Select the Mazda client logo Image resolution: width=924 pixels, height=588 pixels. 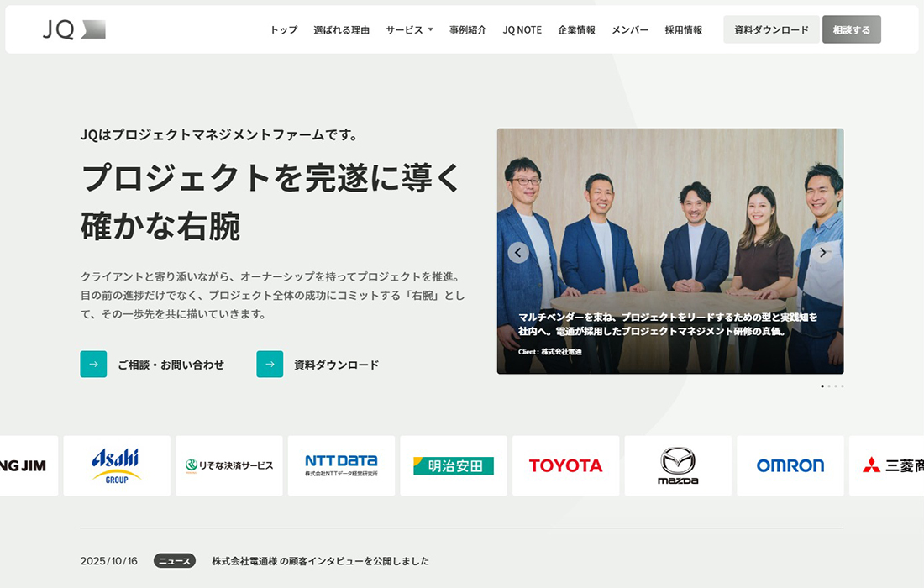[x=678, y=465]
